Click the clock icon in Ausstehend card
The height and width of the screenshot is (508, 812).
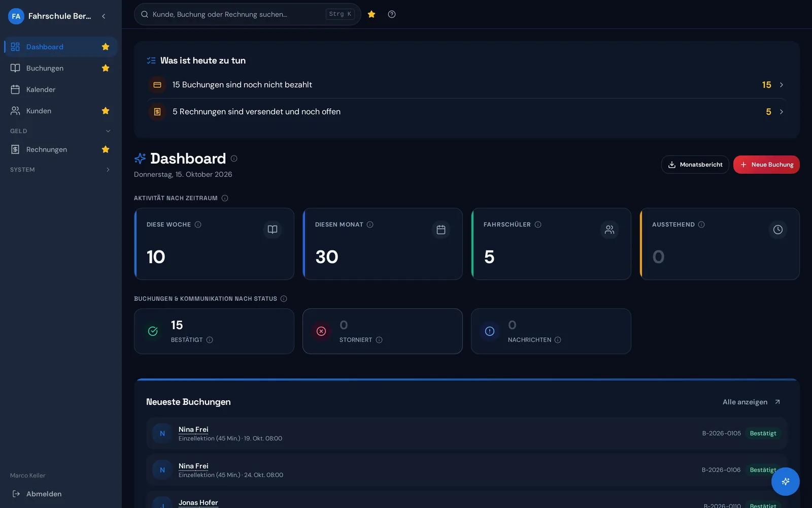(x=778, y=230)
